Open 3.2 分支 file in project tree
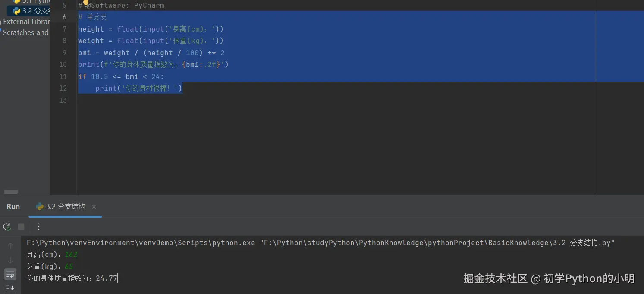 [31, 11]
